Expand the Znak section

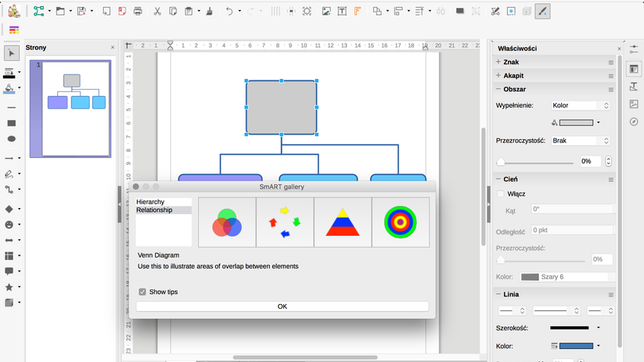point(498,62)
